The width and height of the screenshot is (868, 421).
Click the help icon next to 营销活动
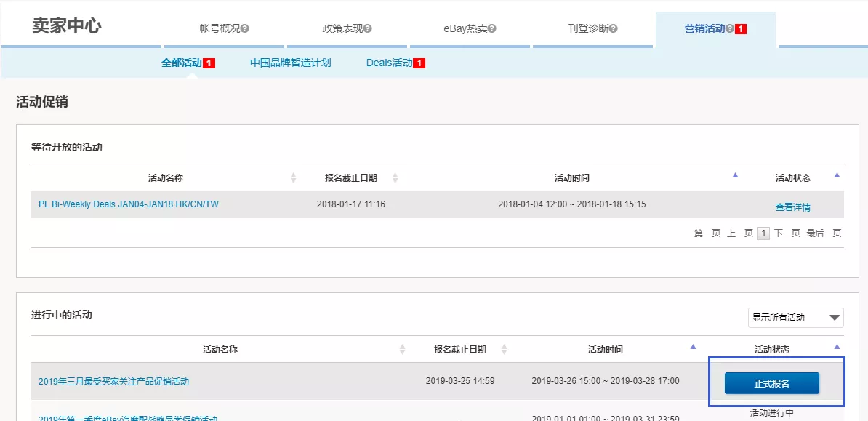pos(728,28)
